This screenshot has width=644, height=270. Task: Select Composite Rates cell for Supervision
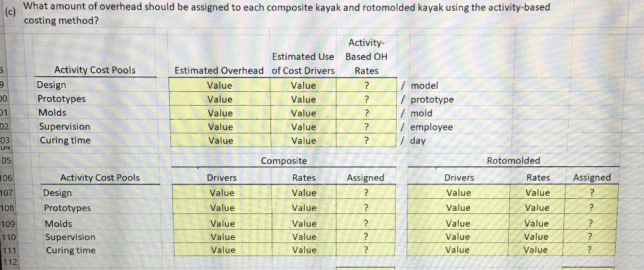[304, 237]
